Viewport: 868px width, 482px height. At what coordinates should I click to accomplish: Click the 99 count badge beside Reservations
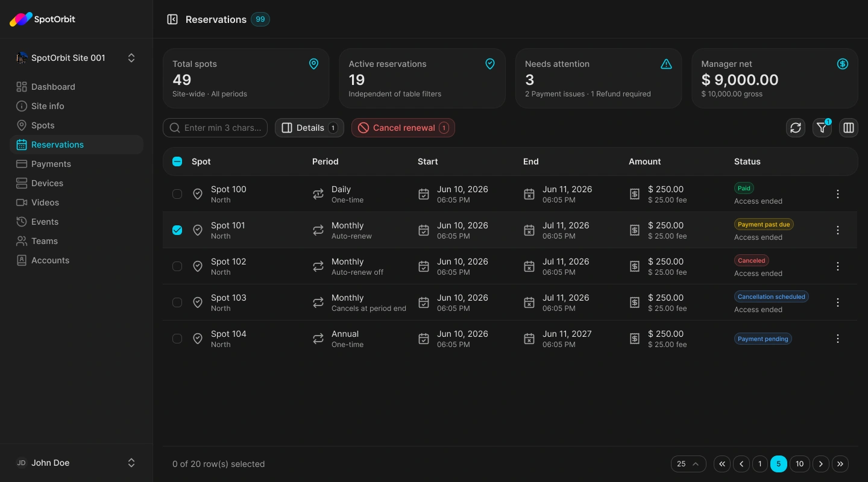260,19
